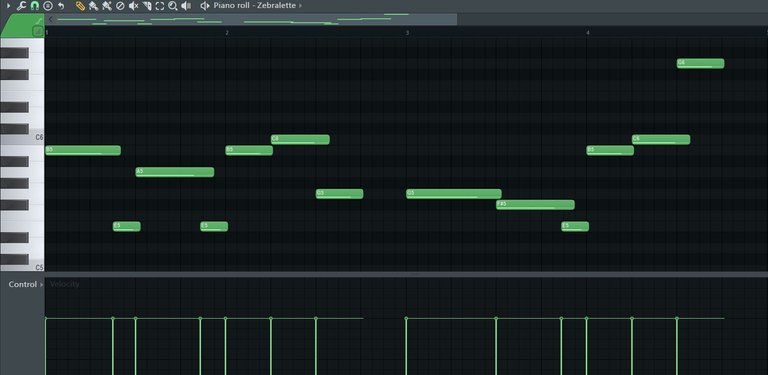
Task: Open the wrench tools menu
Action: (x=21, y=6)
